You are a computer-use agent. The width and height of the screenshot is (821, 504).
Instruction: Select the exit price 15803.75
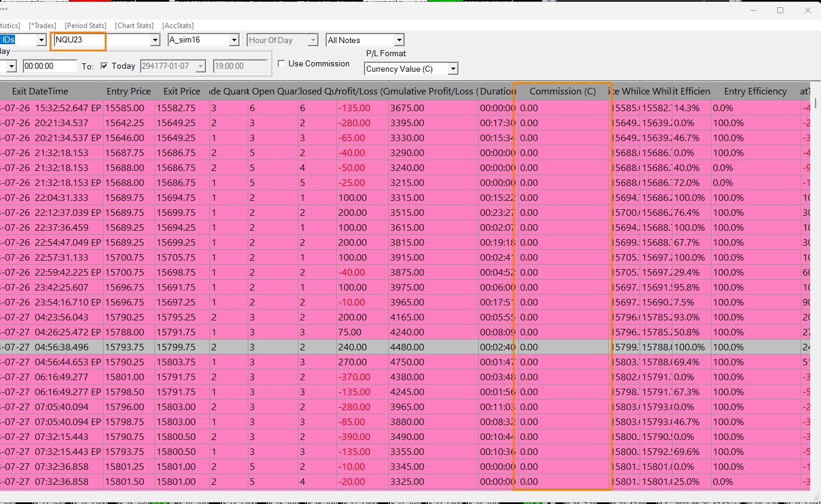[176, 362]
